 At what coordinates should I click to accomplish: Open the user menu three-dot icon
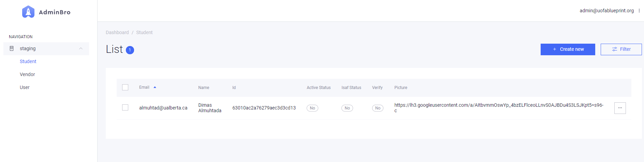point(639,11)
